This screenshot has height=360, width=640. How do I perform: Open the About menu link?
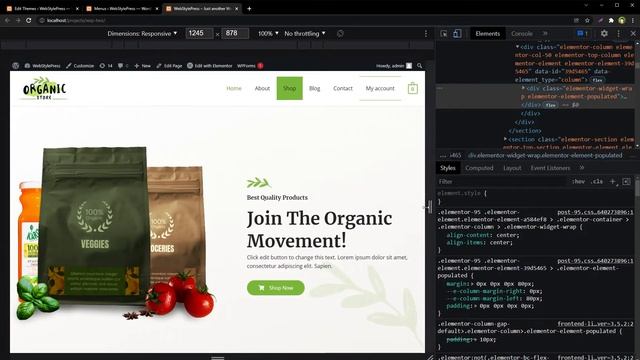coord(262,88)
